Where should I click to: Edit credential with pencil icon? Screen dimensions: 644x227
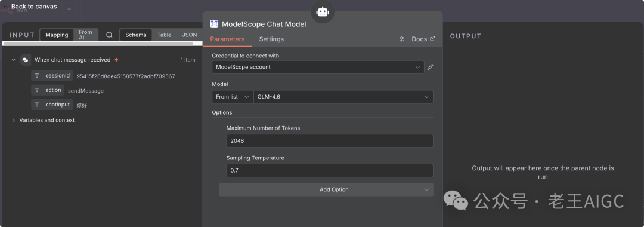click(430, 67)
